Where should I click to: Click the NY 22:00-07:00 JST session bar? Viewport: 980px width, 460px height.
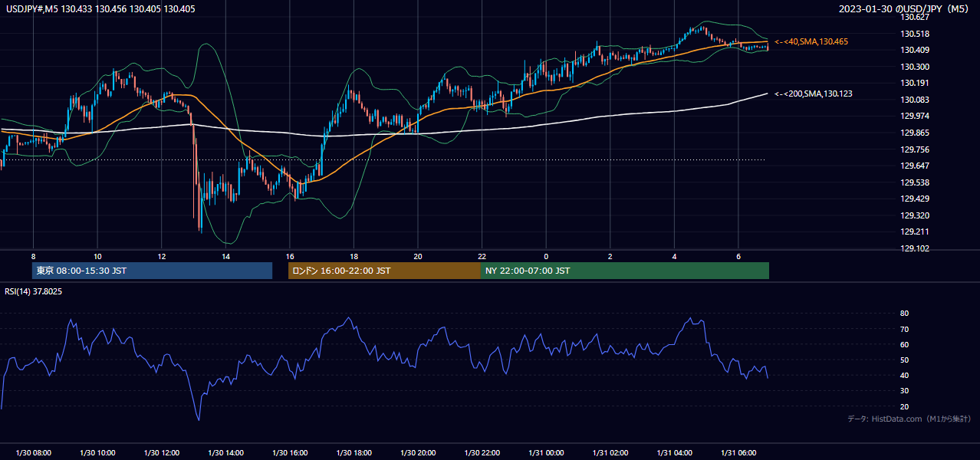625,271
